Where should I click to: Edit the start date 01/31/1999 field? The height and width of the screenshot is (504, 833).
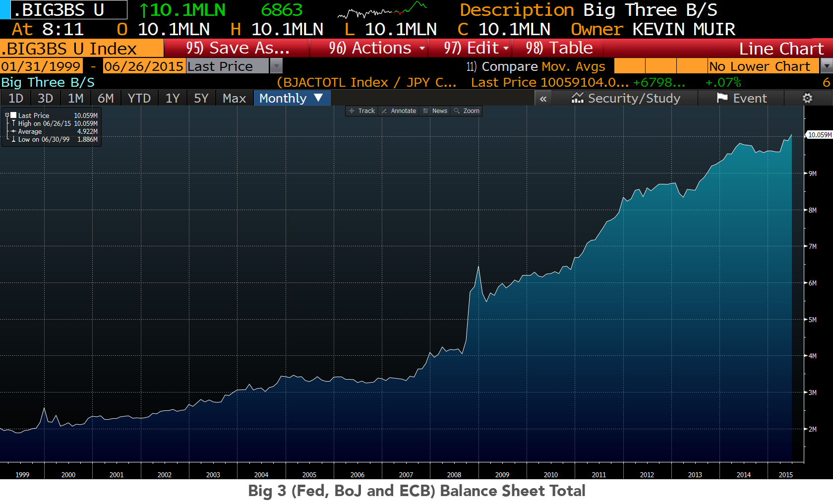pos(41,66)
